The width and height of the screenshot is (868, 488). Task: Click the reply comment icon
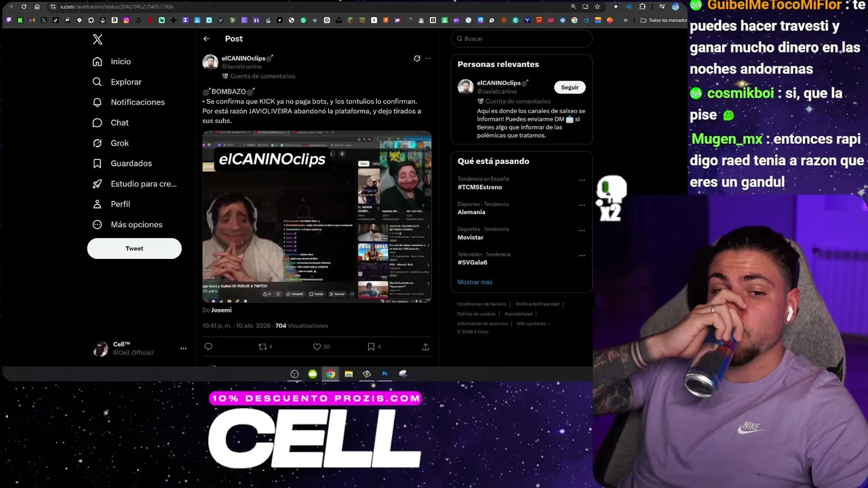tap(208, 346)
